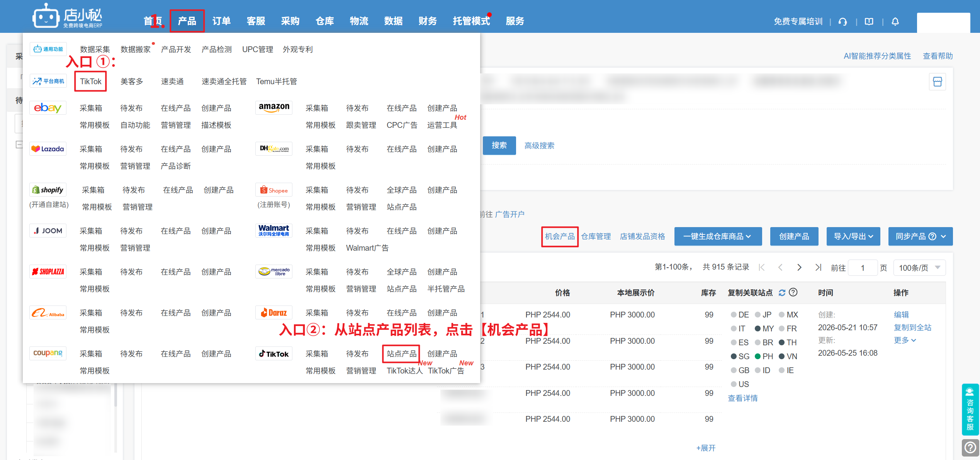The width and height of the screenshot is (980, 460).
Task: Click the Shopee platform logo
Action: [274, 190]
